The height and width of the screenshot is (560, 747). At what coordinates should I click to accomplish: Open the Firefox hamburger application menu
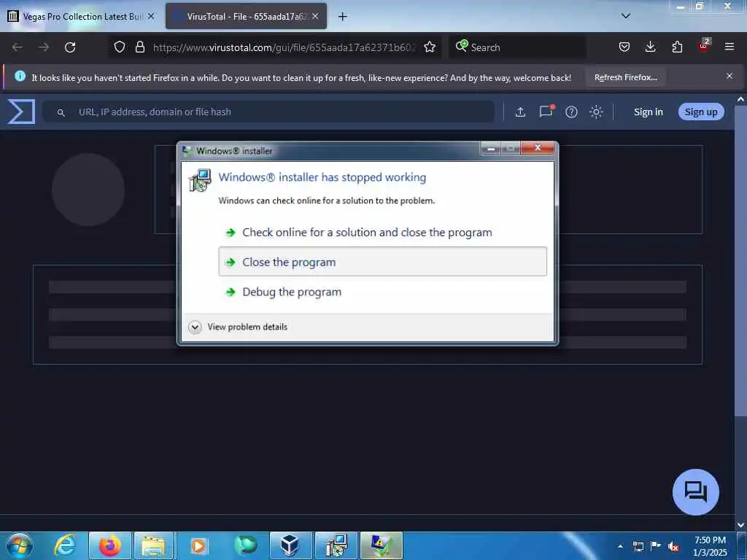(x=729, y=47)
